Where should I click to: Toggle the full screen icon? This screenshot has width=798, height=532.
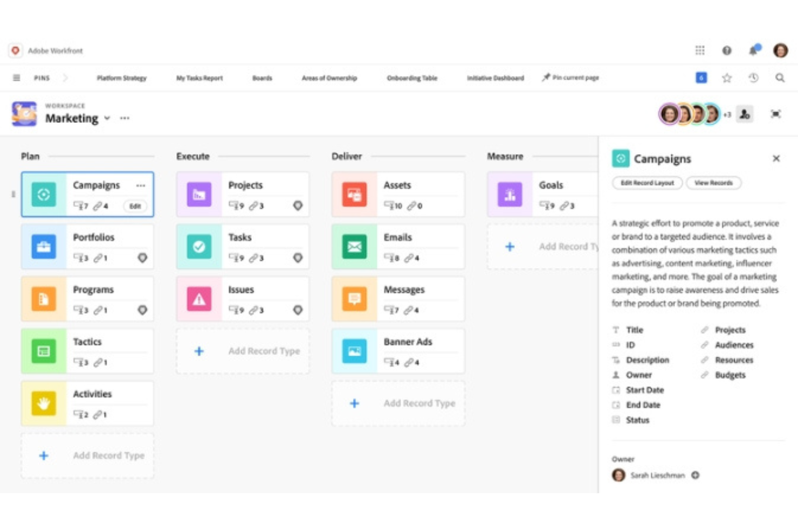point(775,114)
